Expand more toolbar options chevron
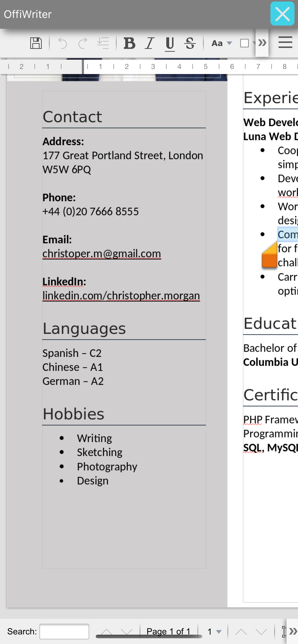This screenshot has height=644, width=298. click(x=262, y=43)
